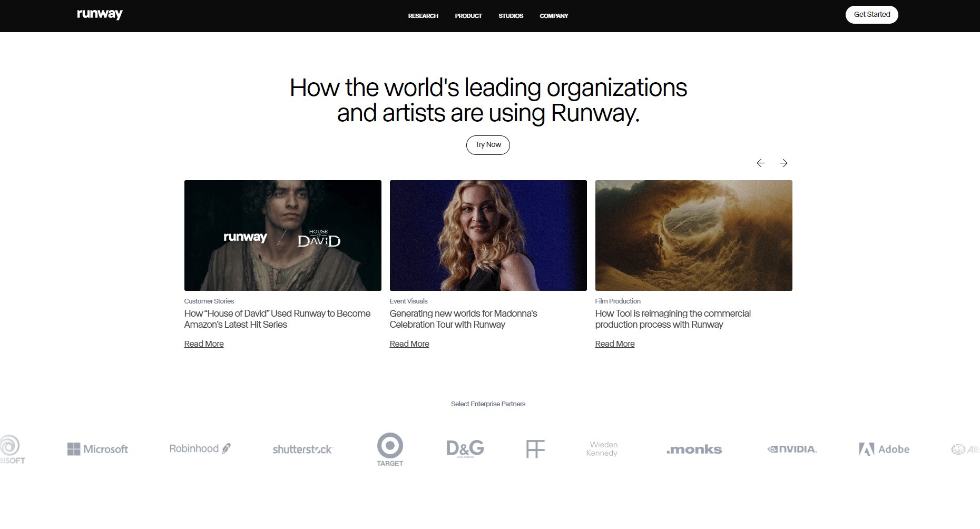Click the Get Started button
980x529 pixels.
click(x=871, y=15)
